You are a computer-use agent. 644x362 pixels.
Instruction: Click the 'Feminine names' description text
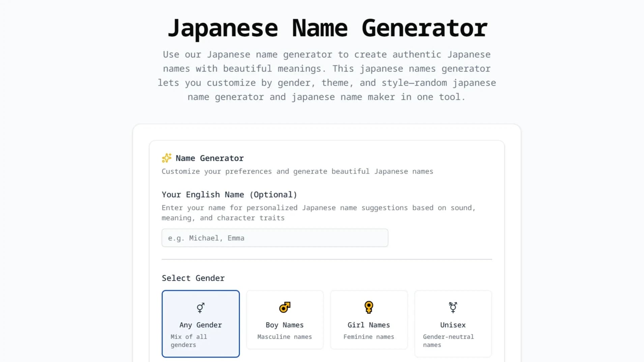pos(369,337)
